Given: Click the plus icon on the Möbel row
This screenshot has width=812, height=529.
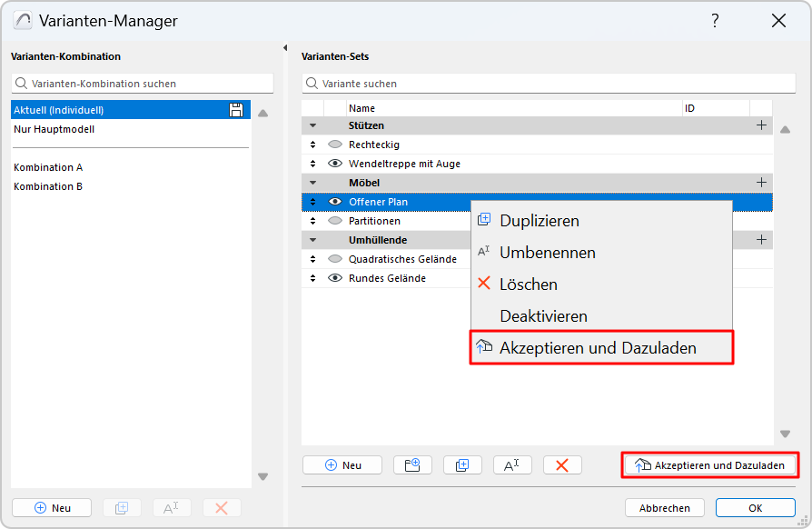Looking at the screenshot, I should pos(761,183).
